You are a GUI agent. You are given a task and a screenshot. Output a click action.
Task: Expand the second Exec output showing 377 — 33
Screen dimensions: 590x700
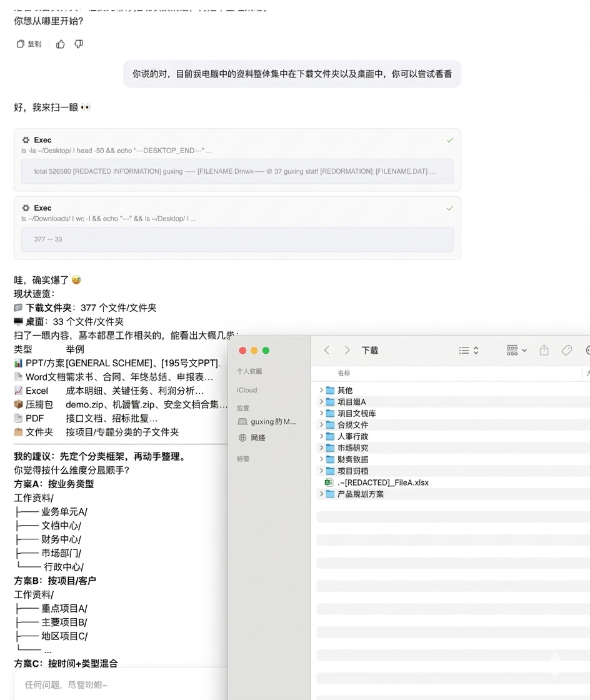pyautogui.click(x=237, y=239)
